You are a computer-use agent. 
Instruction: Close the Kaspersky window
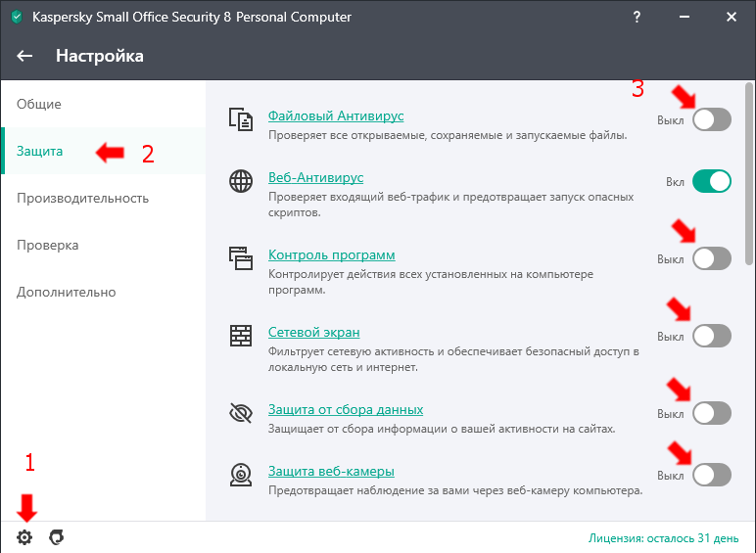pos(731,17)
